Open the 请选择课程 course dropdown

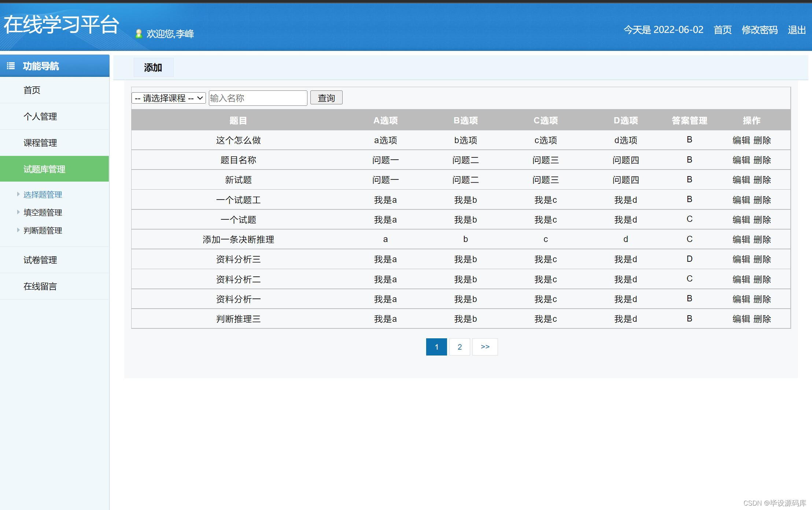(169, 98)
